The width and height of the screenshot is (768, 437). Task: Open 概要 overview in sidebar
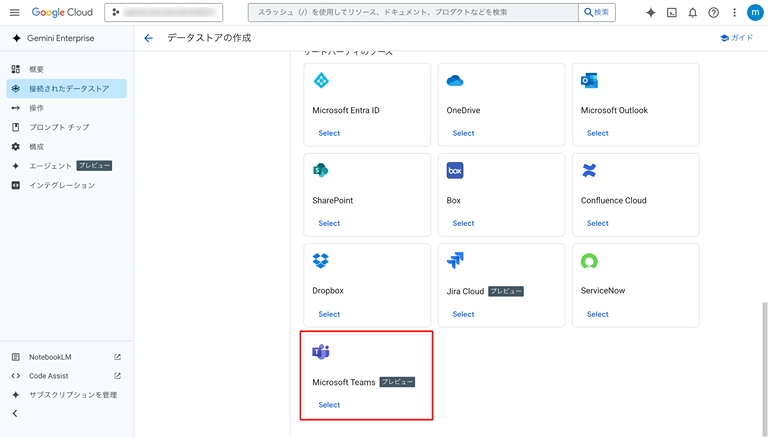pos(67,69)
